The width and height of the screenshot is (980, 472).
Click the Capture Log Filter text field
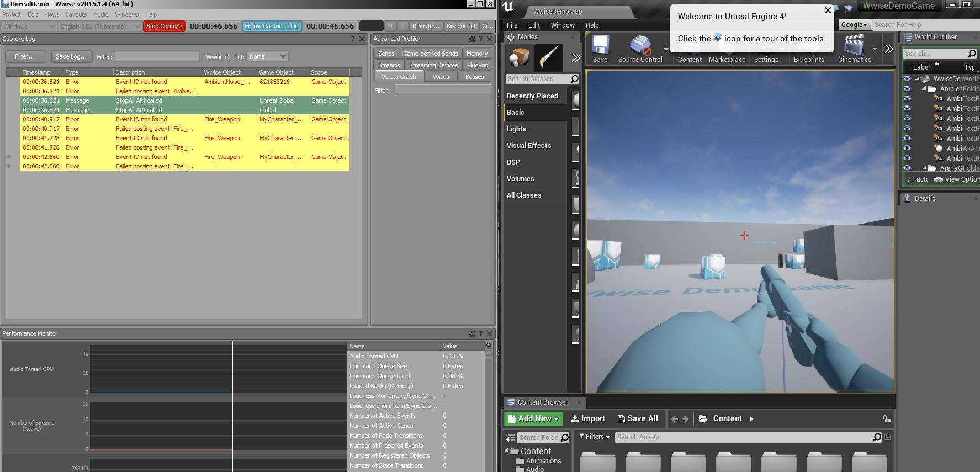coord(157,56)
